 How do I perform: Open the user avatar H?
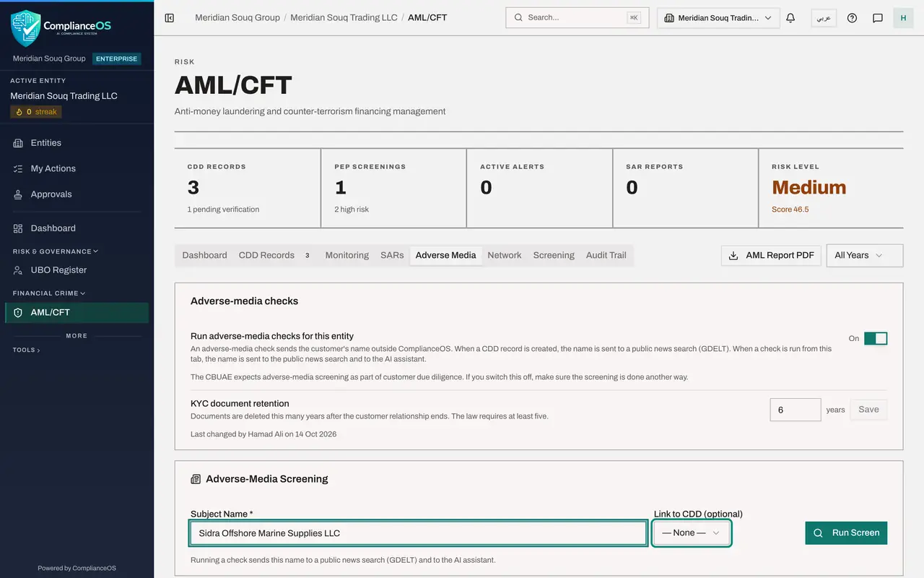click(x=903, y=18)
